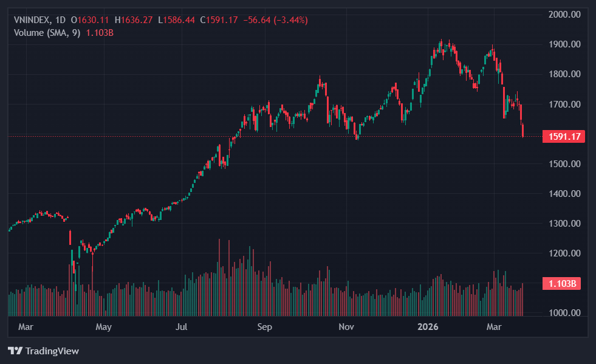Select the Jul marker on the time axis

[182, 327]
